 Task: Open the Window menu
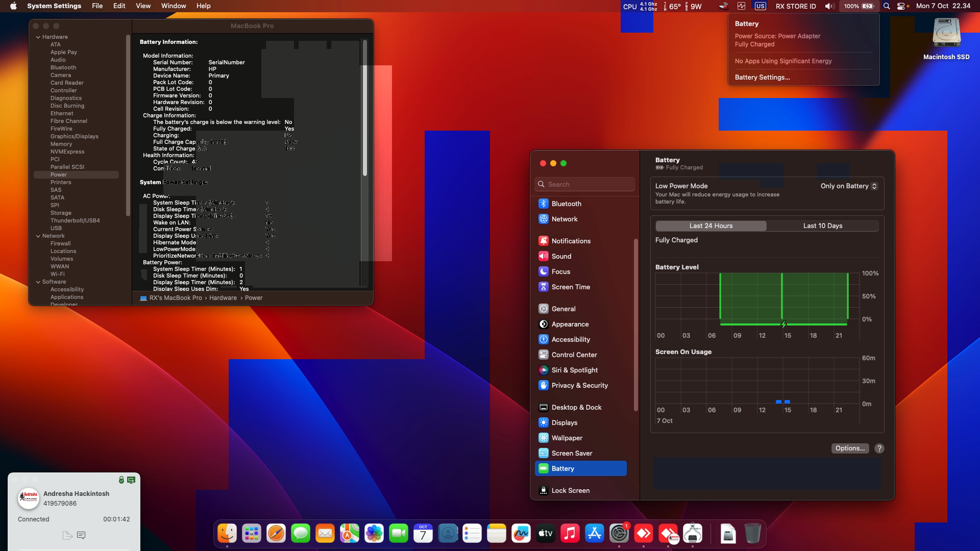(x=174, y=6)
